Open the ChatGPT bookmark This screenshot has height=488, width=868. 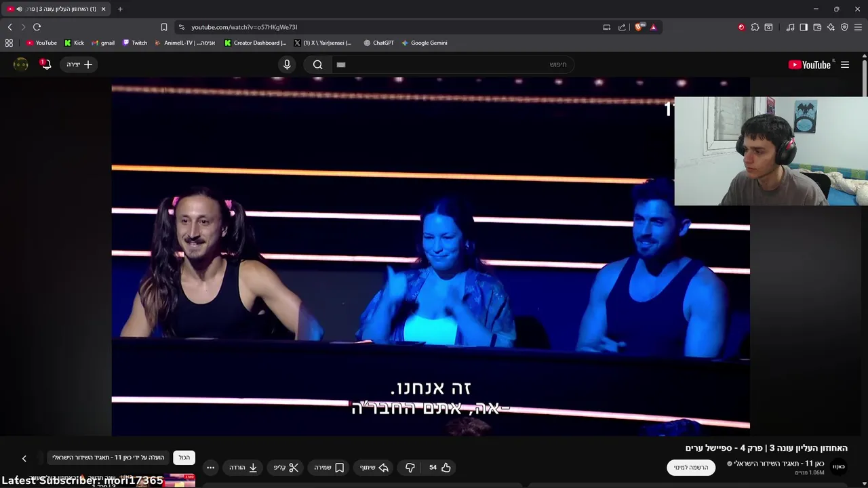click(x=378, y=43)
